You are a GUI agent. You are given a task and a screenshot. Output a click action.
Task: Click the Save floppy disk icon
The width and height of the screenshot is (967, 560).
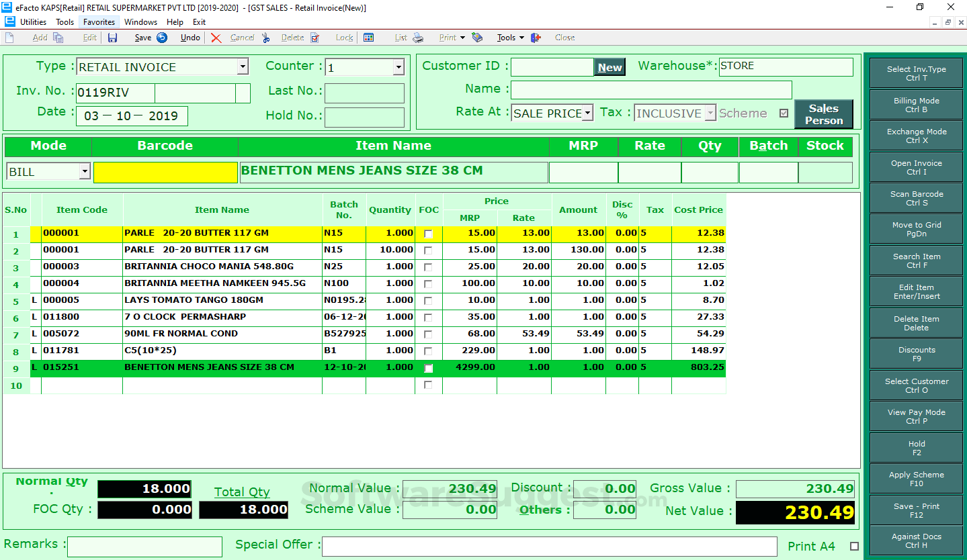click(x=112, y=38)
